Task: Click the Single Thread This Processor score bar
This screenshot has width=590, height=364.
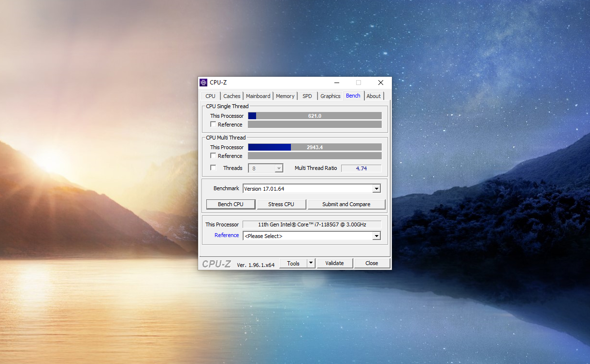Action: click(315, 116)
